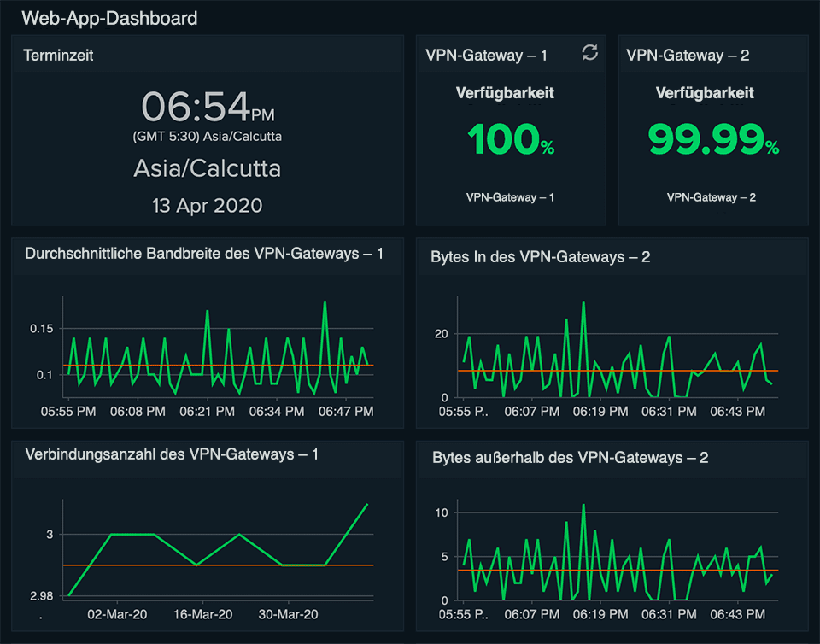Open the Durchschnittliche Bandbreite chart title

[x=205, y=253]
